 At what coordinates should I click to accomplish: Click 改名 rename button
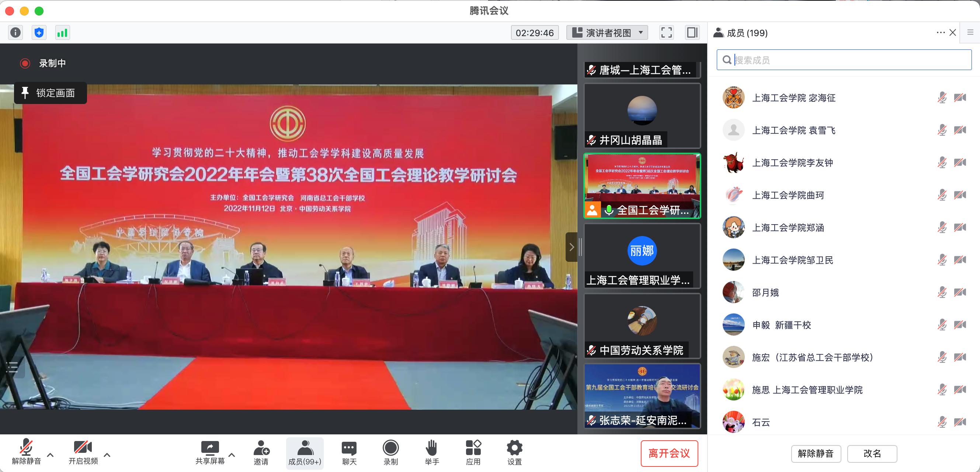pos(872,453)
